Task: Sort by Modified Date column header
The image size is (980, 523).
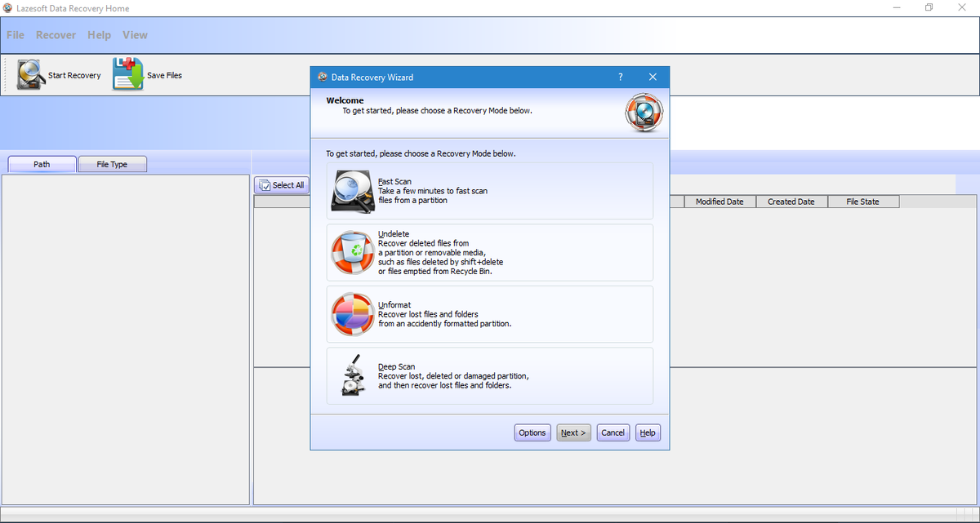Action: 720,202
